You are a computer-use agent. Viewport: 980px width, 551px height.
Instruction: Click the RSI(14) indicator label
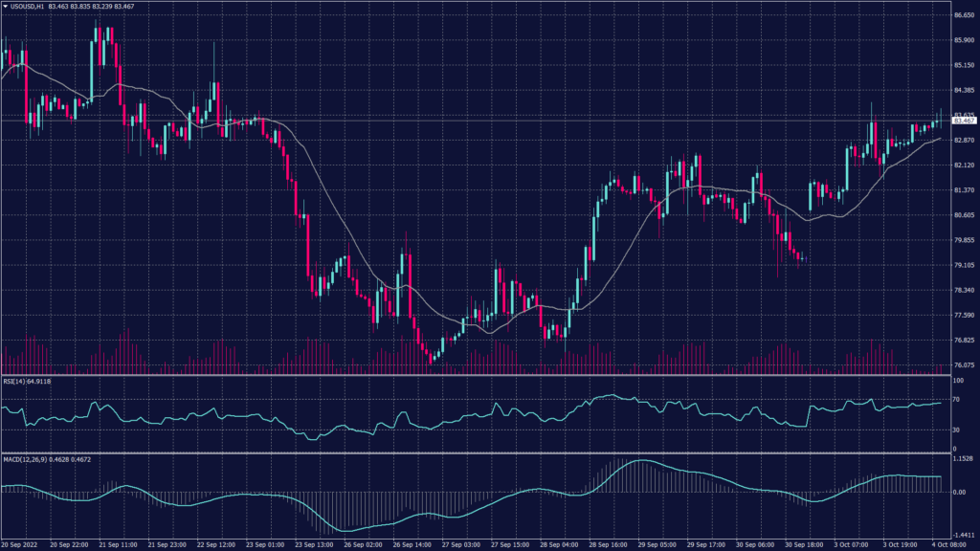pyautogui.click(x=15, y=381)
